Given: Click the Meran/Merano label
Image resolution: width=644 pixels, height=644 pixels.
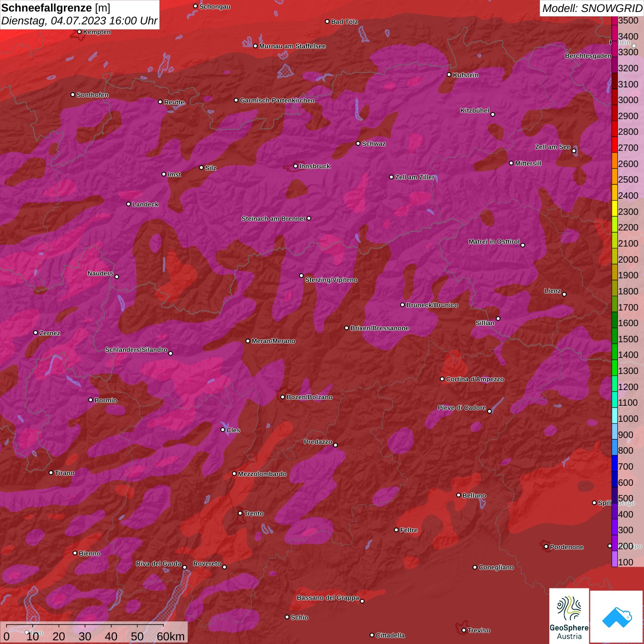Looking at the screenshot, I should tap(273, 341).
